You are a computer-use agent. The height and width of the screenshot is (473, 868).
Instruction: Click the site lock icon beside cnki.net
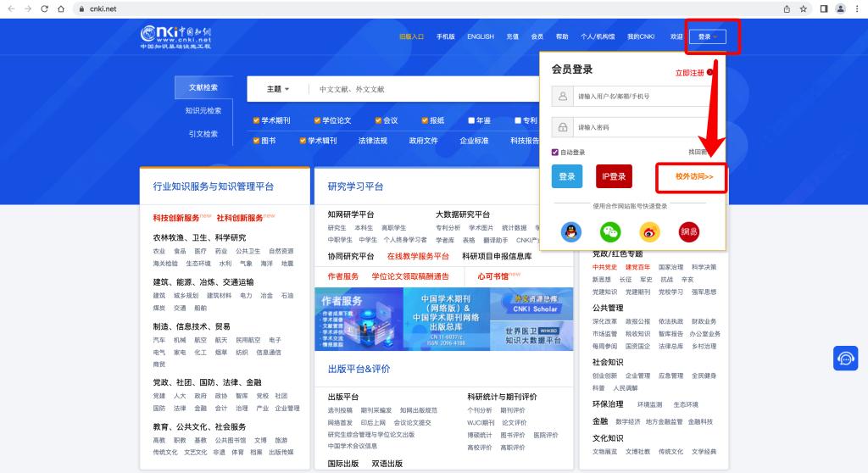pyautogui.click(x=81, y=8)
